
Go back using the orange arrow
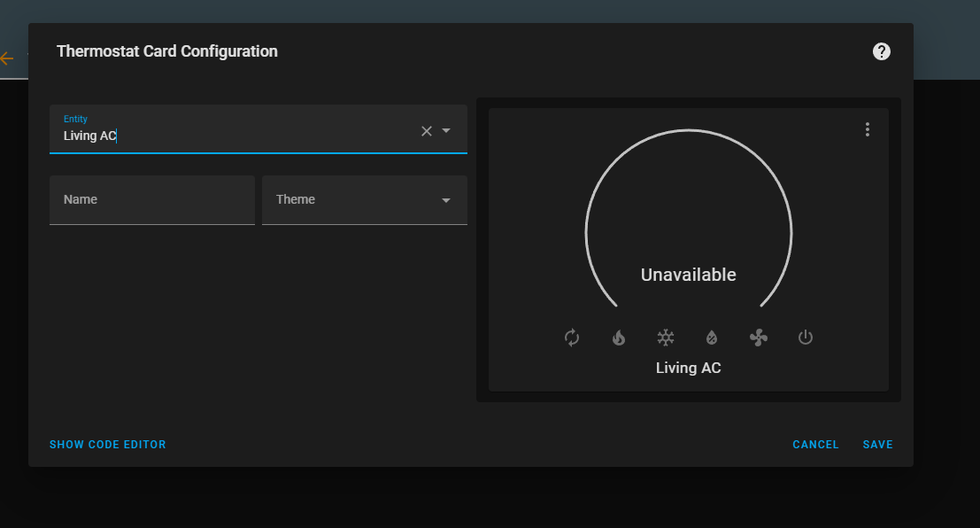click(x=7, y=58)
